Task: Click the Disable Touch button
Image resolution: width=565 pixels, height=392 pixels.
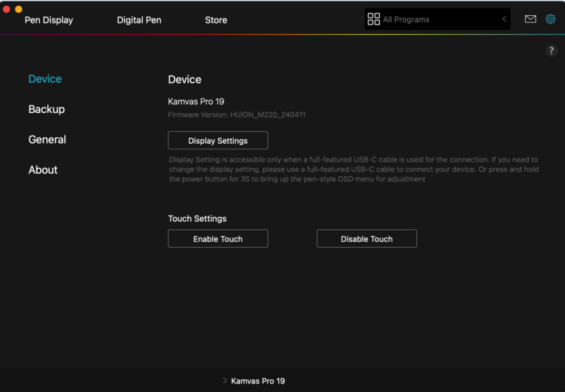Action: (x=367, y=238)
